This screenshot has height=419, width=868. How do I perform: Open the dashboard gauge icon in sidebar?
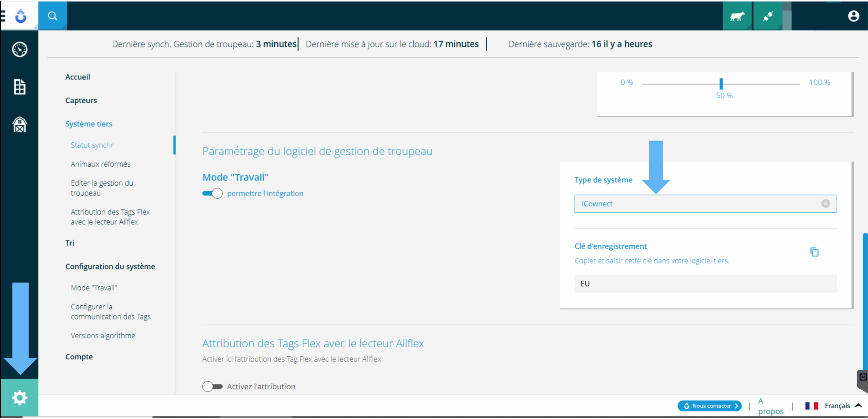[x=20, y=50]
